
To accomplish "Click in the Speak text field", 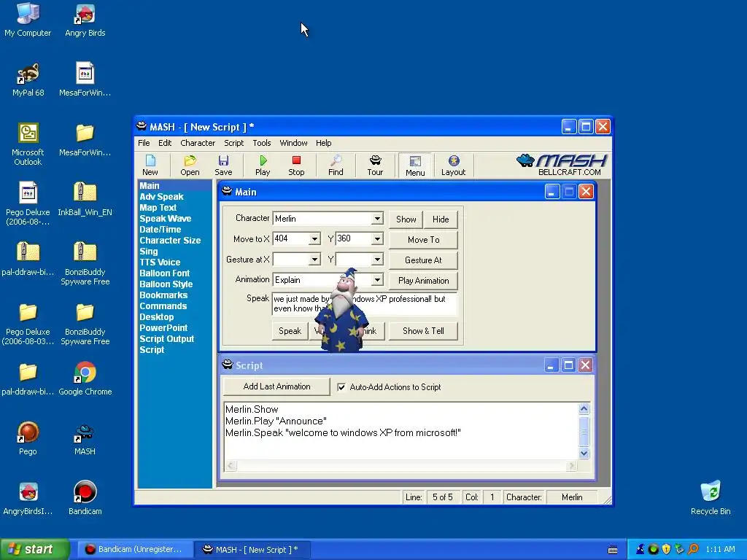I will pos(365,304).
